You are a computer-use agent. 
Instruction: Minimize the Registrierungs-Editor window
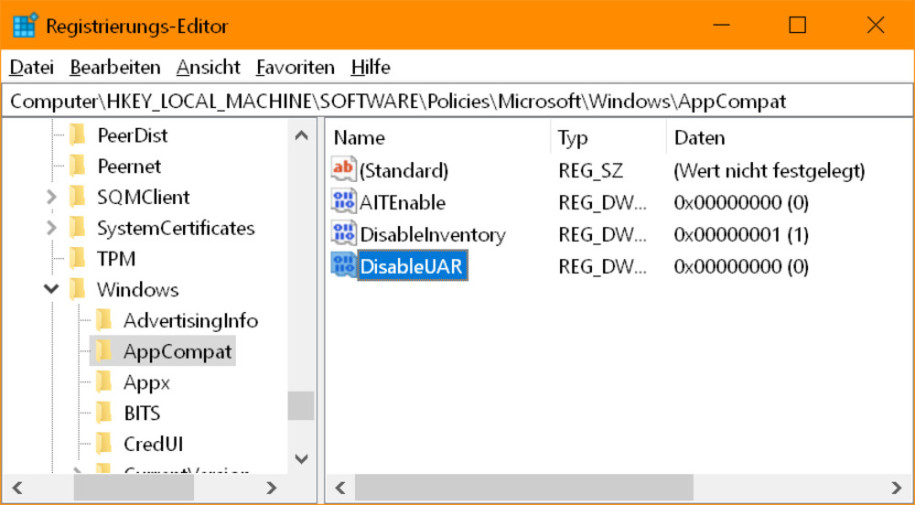click(x=721, y=25)
